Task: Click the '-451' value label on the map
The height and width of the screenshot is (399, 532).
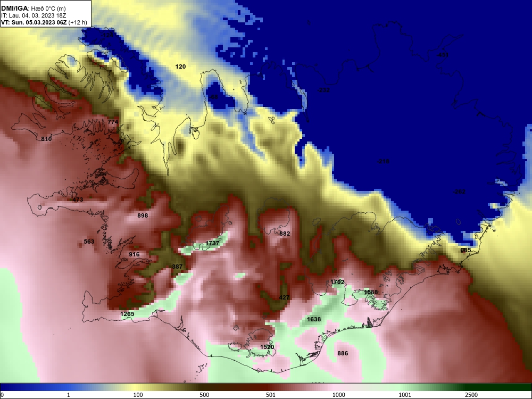Action: [442, 55]
